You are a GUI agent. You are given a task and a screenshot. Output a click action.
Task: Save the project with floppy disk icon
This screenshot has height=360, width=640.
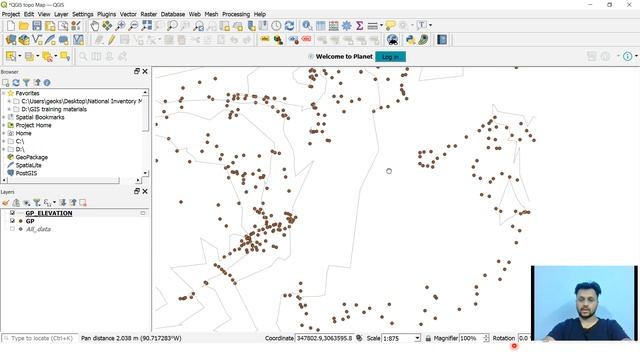(37, 26)
